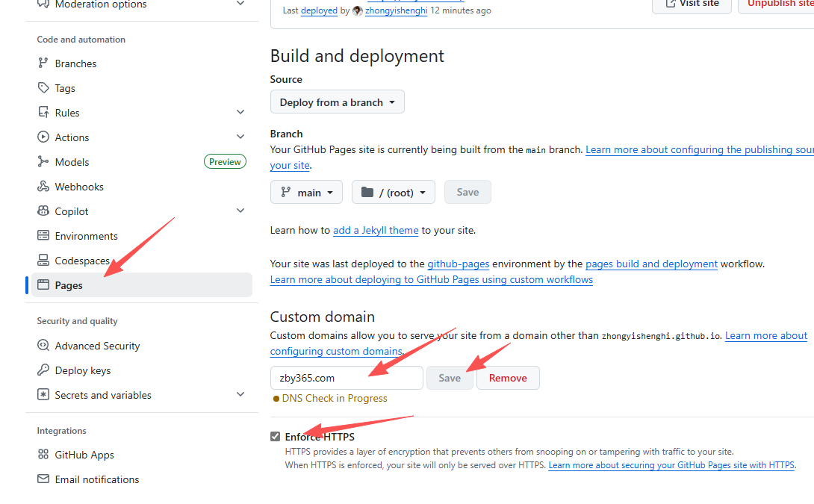814x504 pixels.
Task: Click the Visit site button
Action: click(x=692, y=4)
